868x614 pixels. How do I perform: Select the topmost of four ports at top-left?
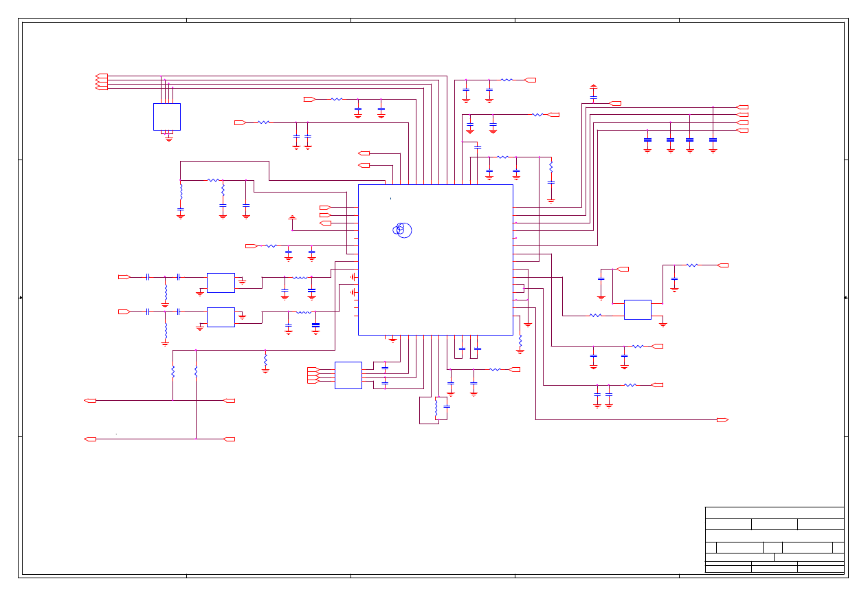(102, 76)
